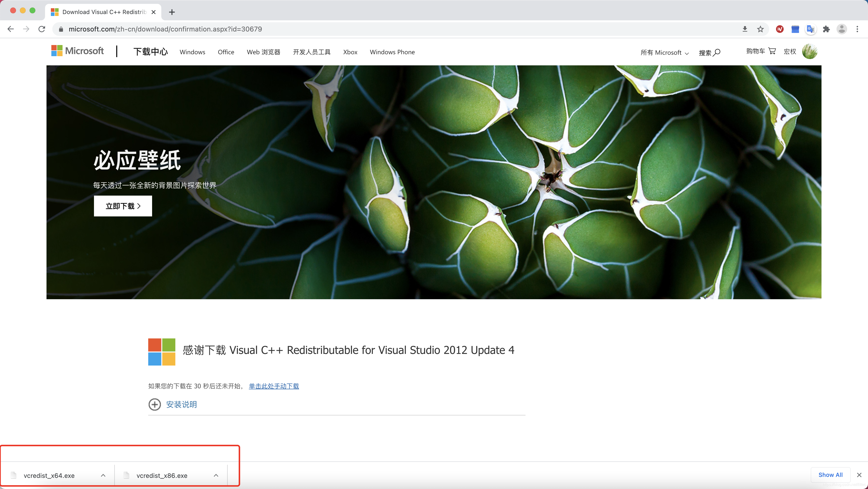868x489 pixels.
Task: Open the Chrome profile avatar
Action: [x=842, y=29]
